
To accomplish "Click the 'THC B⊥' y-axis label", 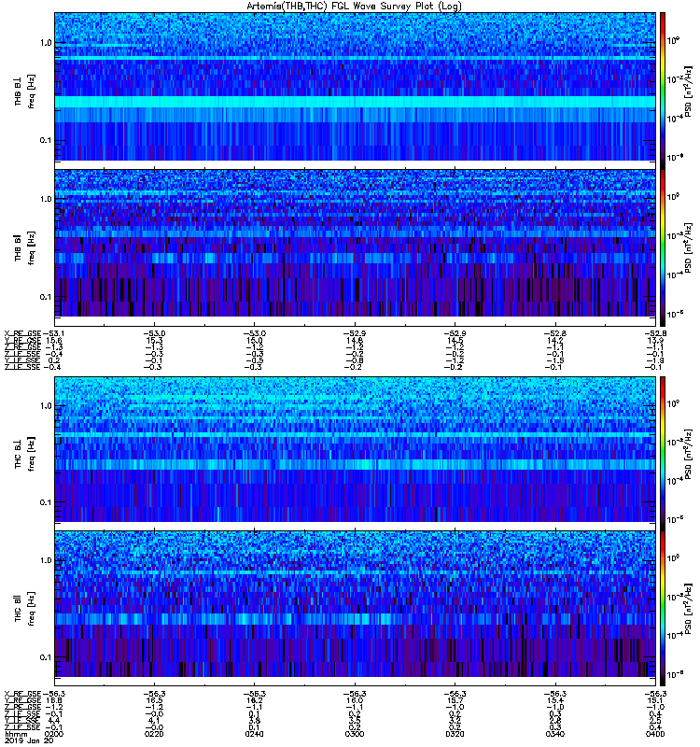I will point(18,453).
